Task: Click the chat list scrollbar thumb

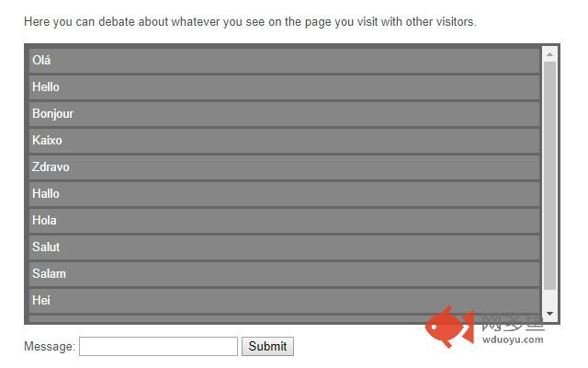Action: 550,175
